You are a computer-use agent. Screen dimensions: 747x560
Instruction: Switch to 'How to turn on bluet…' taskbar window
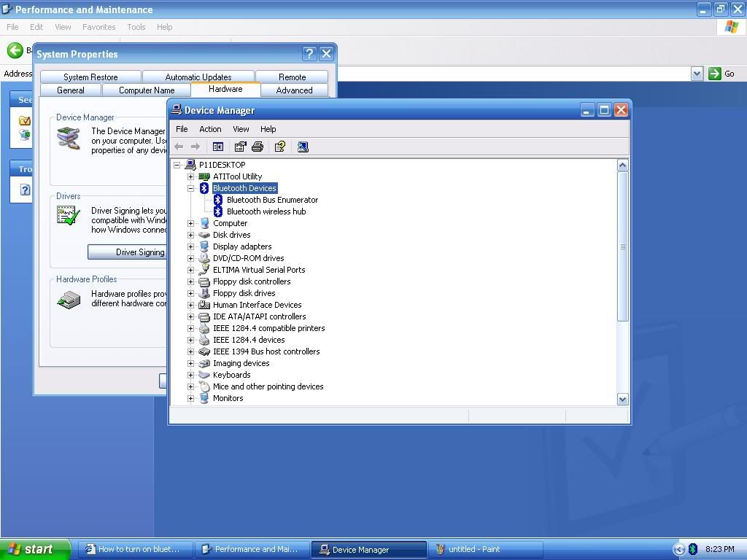click(x=136, y=550)
